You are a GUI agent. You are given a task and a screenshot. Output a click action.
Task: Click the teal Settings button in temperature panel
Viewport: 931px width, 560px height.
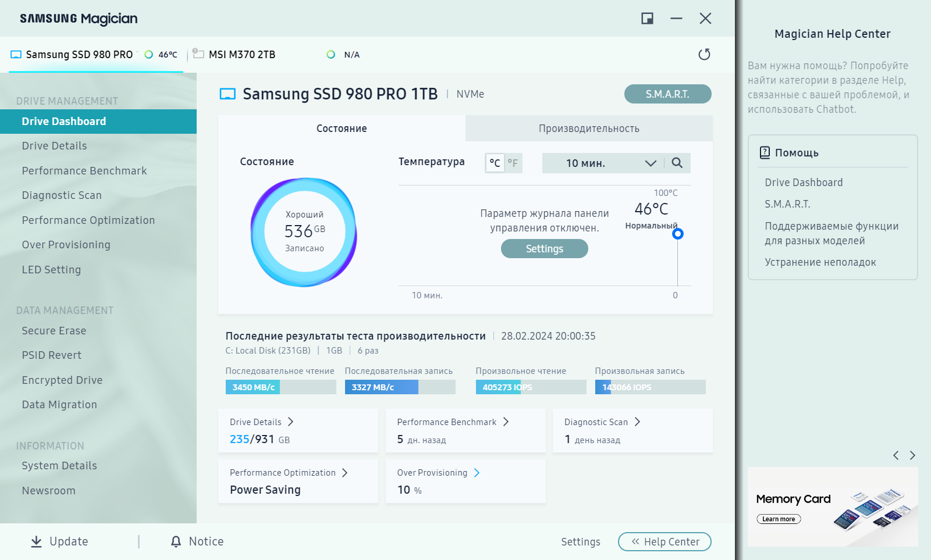pyautogui.click(x=545, y=249)
